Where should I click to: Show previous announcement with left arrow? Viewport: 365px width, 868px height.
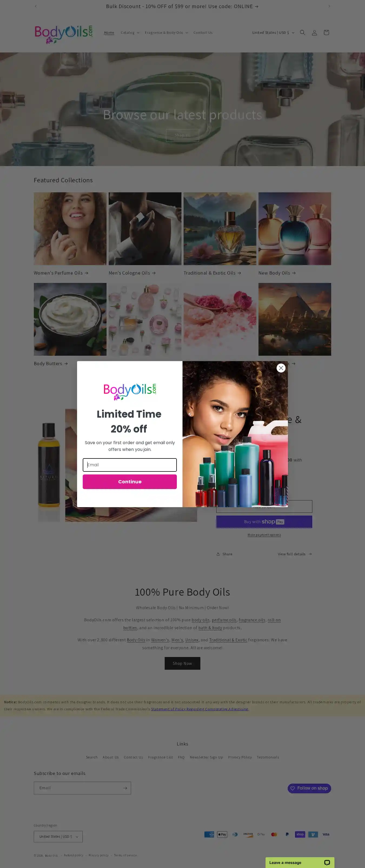point(36,6)
